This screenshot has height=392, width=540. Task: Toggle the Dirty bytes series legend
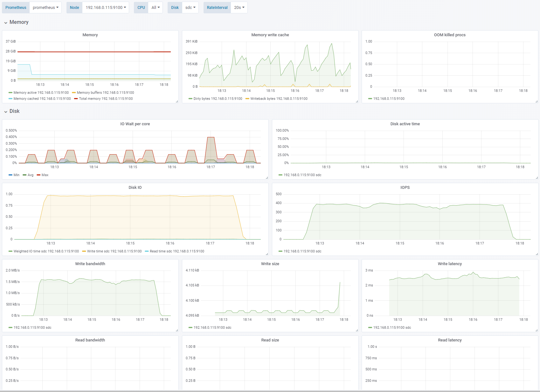point(216,99)
